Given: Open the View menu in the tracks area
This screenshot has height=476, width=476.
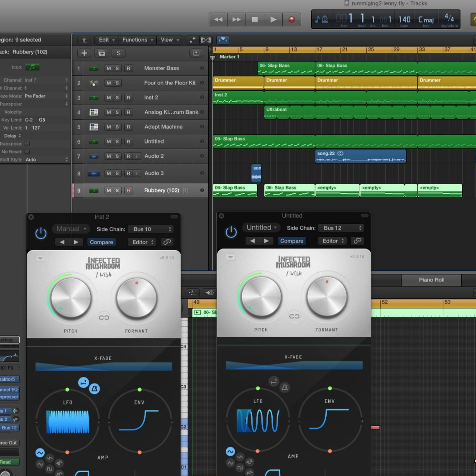Looking at the screenshot, I should pos(169,40).
